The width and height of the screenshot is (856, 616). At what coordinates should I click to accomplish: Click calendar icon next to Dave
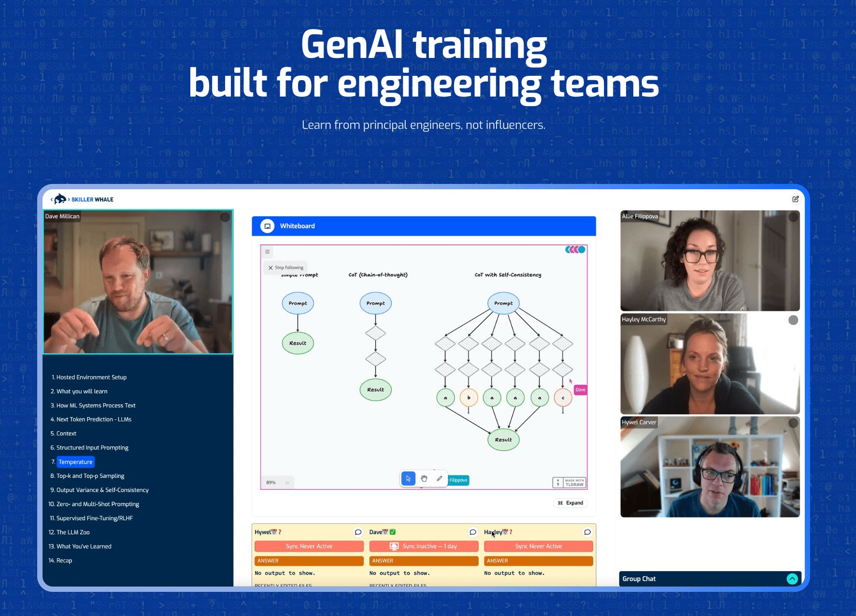point(385,532)
